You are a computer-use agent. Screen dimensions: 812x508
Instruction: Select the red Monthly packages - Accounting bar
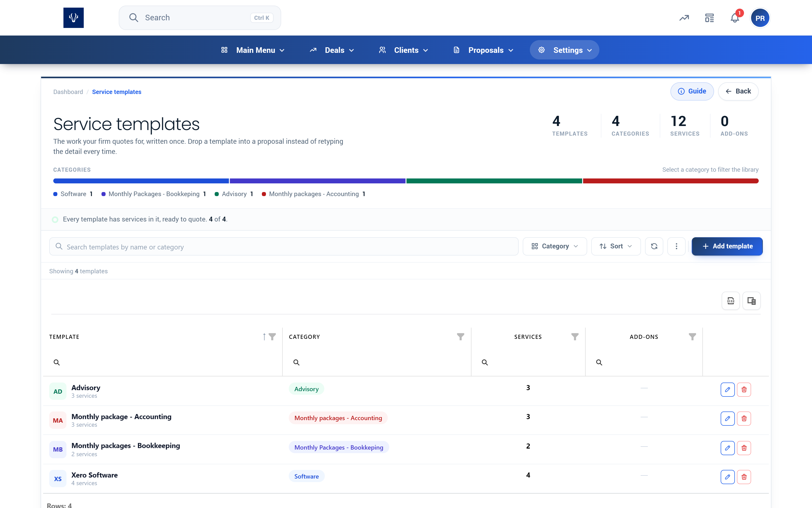click(x=671, y=181)
